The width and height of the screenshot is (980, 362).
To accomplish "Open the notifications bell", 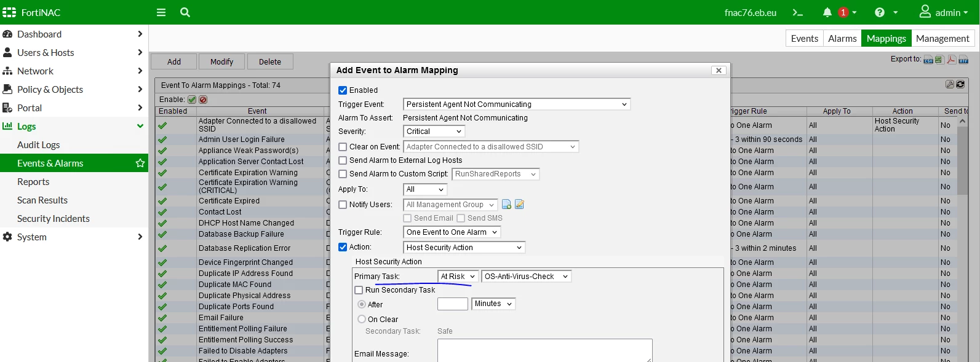I will (827, 12).
